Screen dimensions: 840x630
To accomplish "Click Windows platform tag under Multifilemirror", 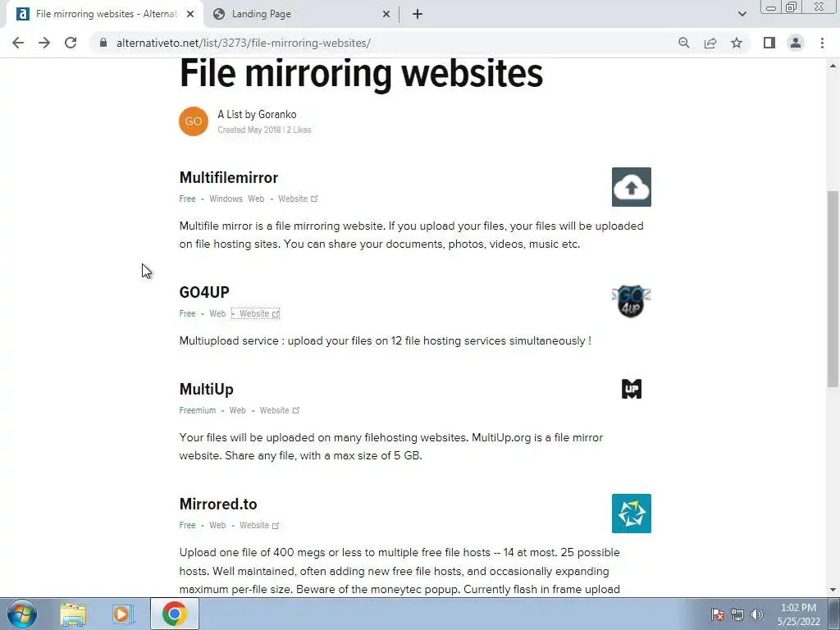I will [226, 199].
